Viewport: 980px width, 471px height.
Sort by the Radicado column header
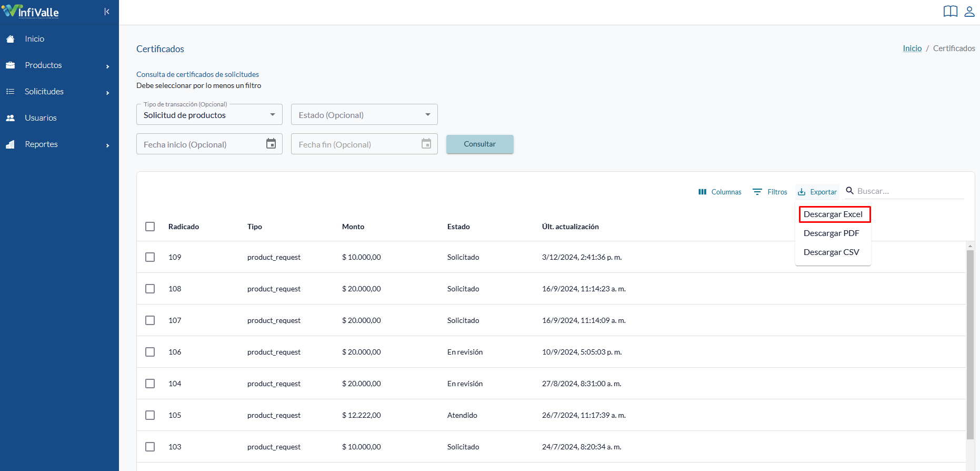[x=184, y=227]
